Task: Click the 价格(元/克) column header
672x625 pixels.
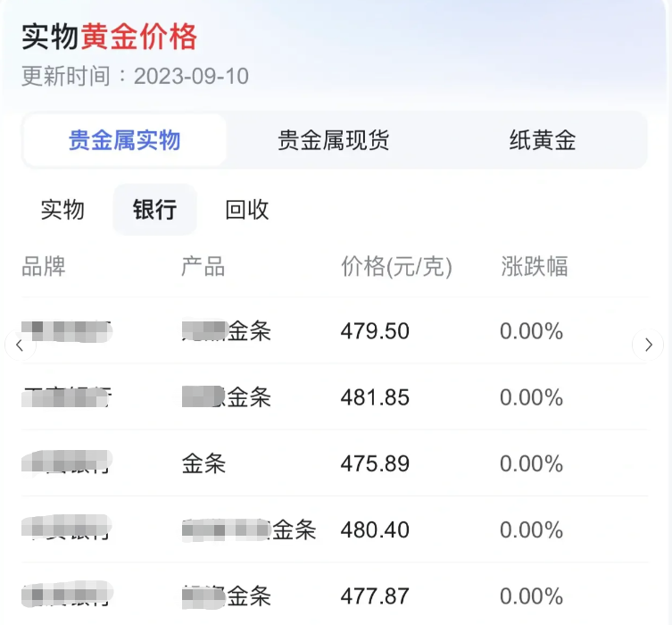Action: tap(396, 266)
